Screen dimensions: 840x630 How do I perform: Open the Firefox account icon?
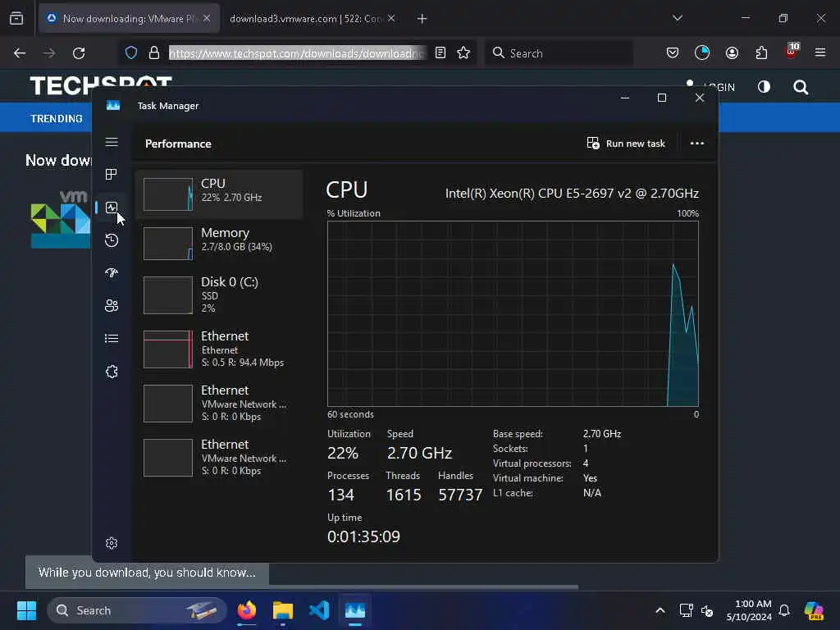tap(732, 52)
